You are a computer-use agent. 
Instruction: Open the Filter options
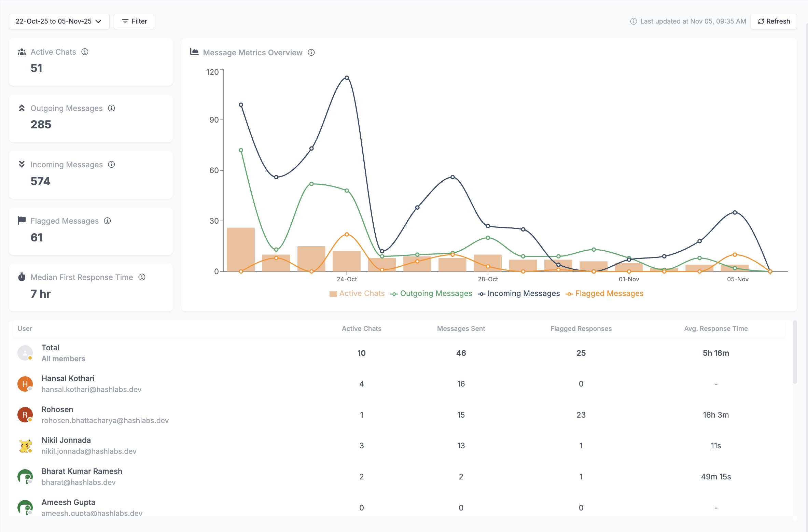click(x=134, y=21)
